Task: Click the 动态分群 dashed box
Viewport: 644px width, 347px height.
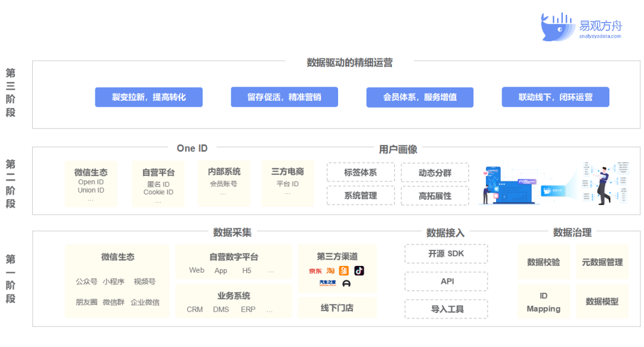Action: pos(435,173)
